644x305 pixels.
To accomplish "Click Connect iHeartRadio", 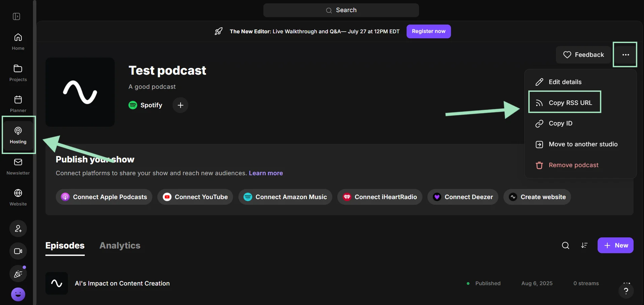I will (380, 197).
